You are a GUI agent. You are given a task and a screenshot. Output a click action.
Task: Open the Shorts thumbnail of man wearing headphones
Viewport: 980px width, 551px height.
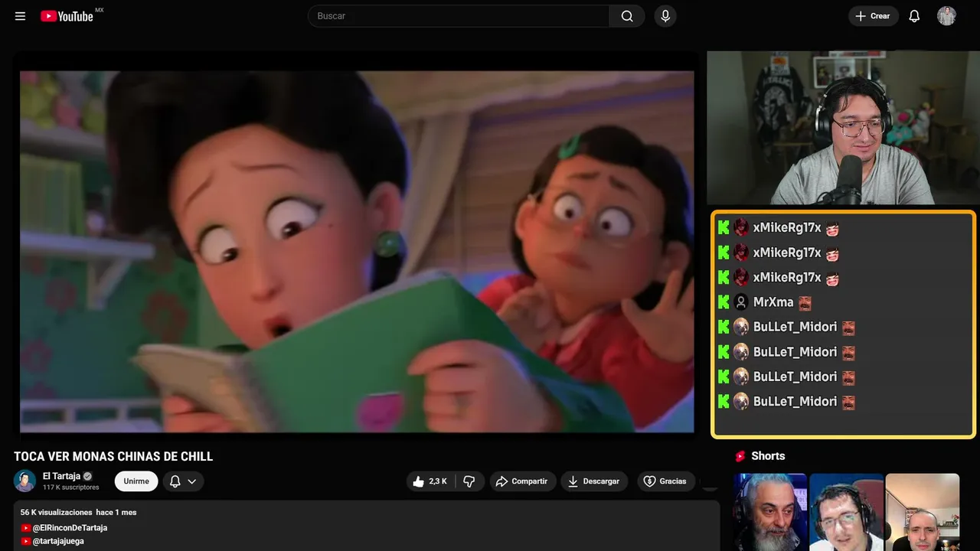click(x=847, y=512)
